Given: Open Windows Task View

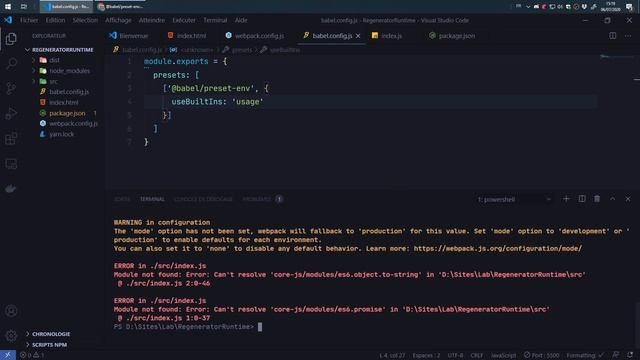Looking at the screenshot, I should point(24,7).
